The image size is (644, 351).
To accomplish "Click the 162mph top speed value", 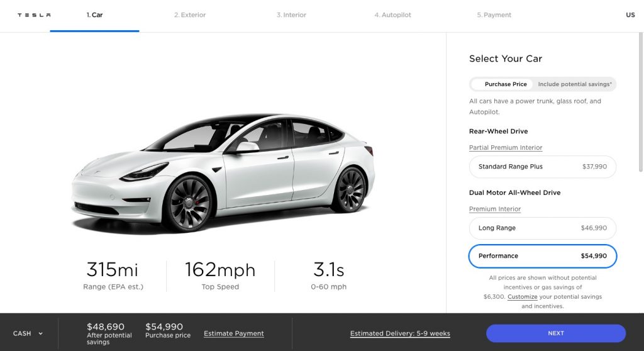I will coord(220,270).
